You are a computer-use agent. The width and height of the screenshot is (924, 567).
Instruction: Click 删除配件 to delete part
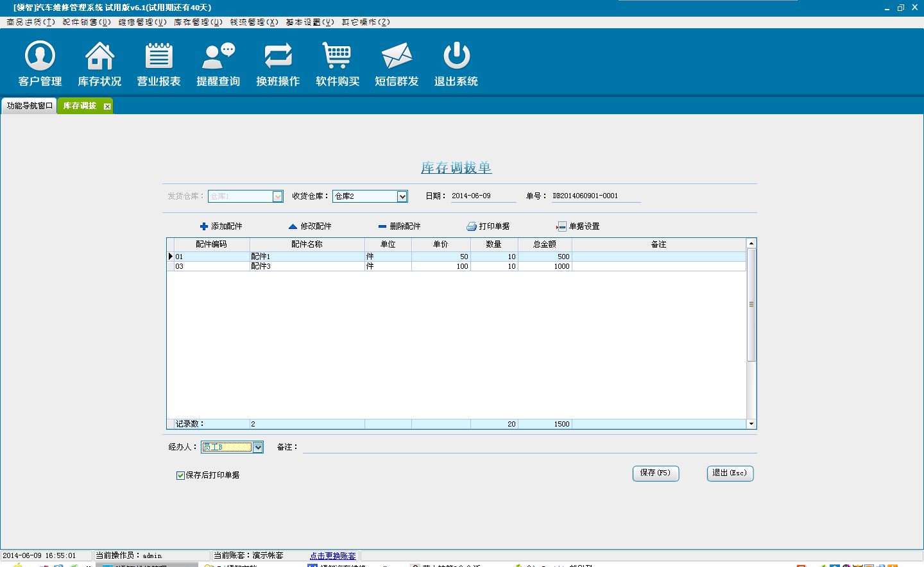[x=399, y=226]
